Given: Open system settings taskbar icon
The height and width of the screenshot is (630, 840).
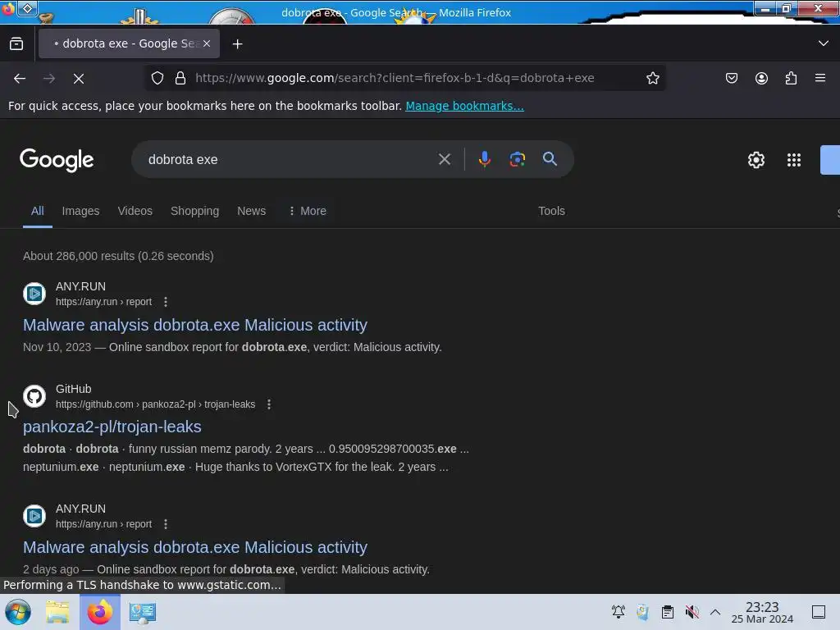Looking at the screenshot, I should [143, 612].
